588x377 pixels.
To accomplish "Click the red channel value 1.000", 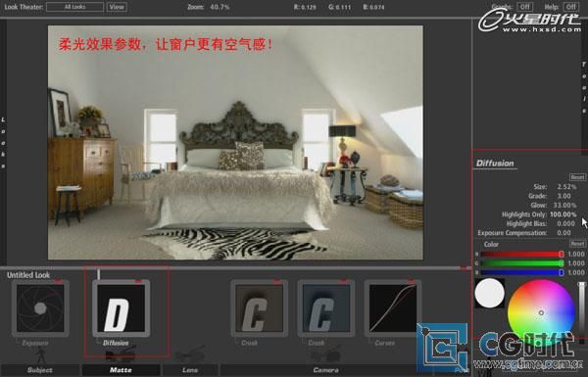I will (x=576, y=254).
